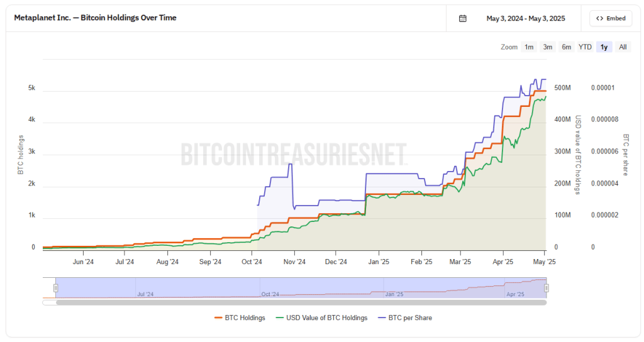Click the USD value of BTC holdings axis title

(x=577, y=155)
